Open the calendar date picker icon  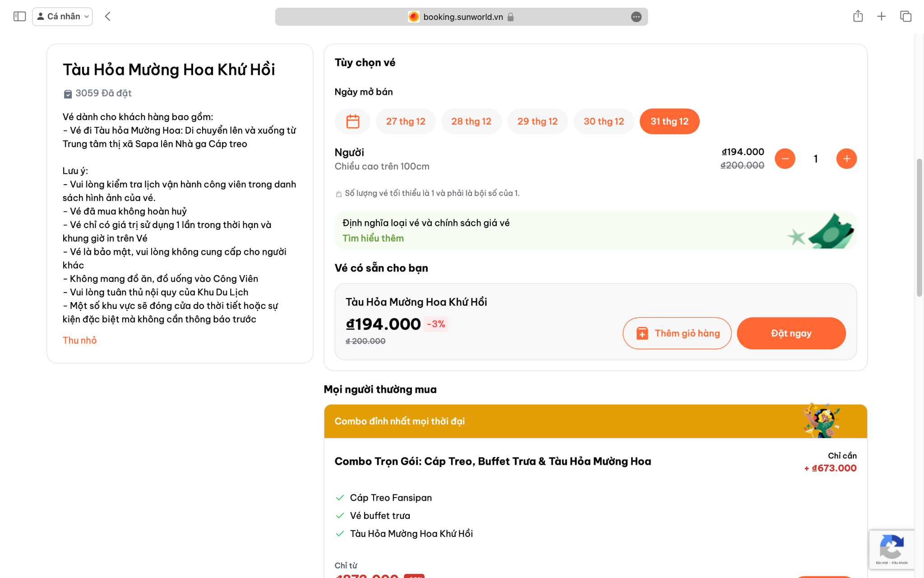coord(352,121)
